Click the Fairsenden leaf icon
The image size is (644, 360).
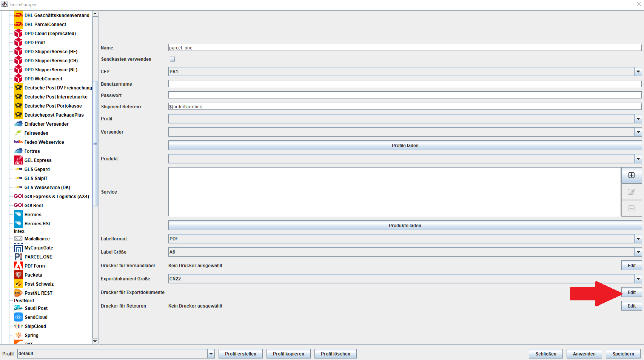pos(18,133)
